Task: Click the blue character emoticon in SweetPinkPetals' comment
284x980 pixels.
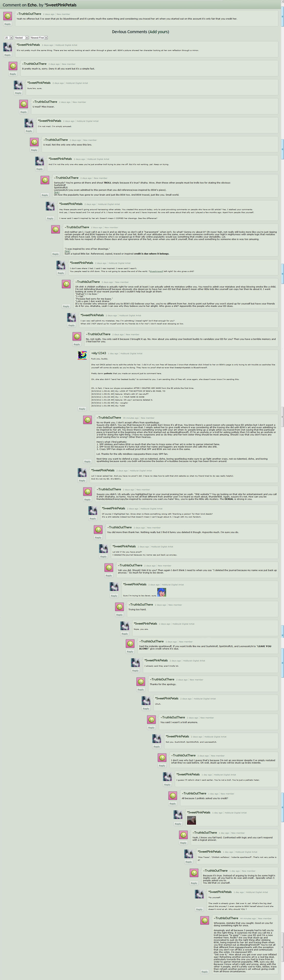Action: coord(162,592)
